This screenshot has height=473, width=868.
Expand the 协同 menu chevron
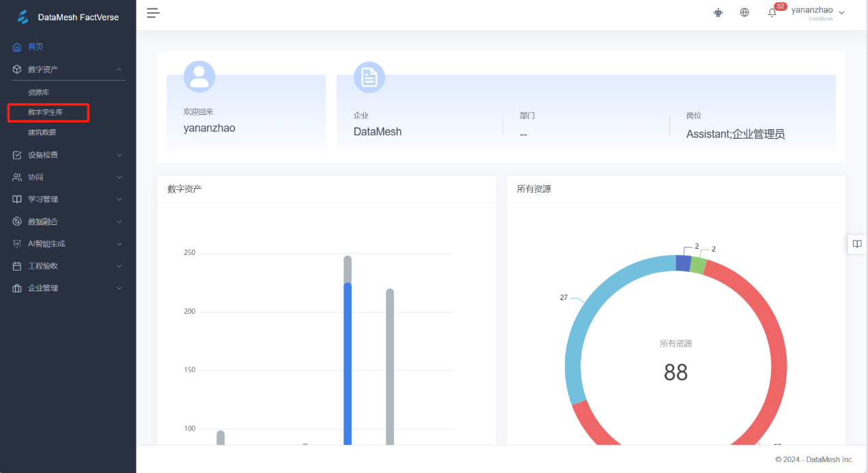coord(119,177)
